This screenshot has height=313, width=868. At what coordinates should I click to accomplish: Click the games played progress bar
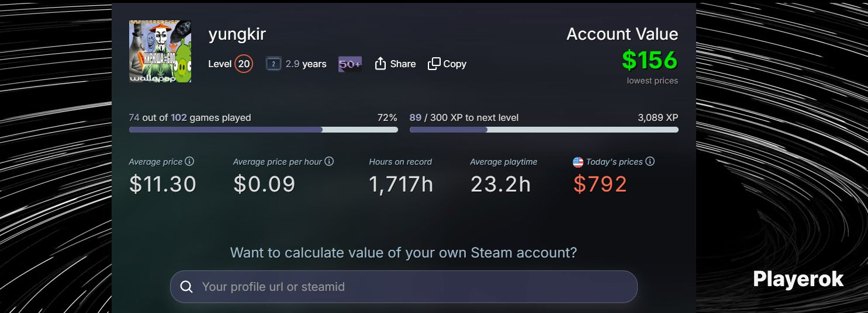pos(264,130)
